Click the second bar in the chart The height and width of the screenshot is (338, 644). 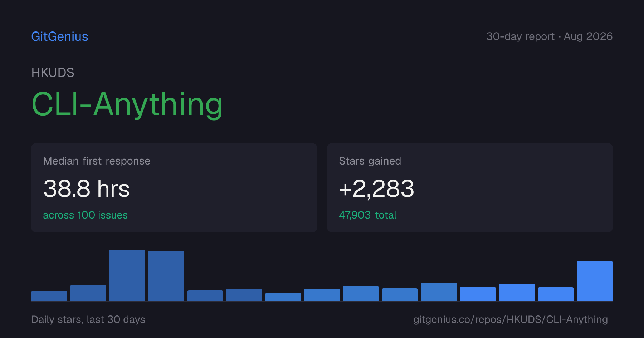(88, 293)
